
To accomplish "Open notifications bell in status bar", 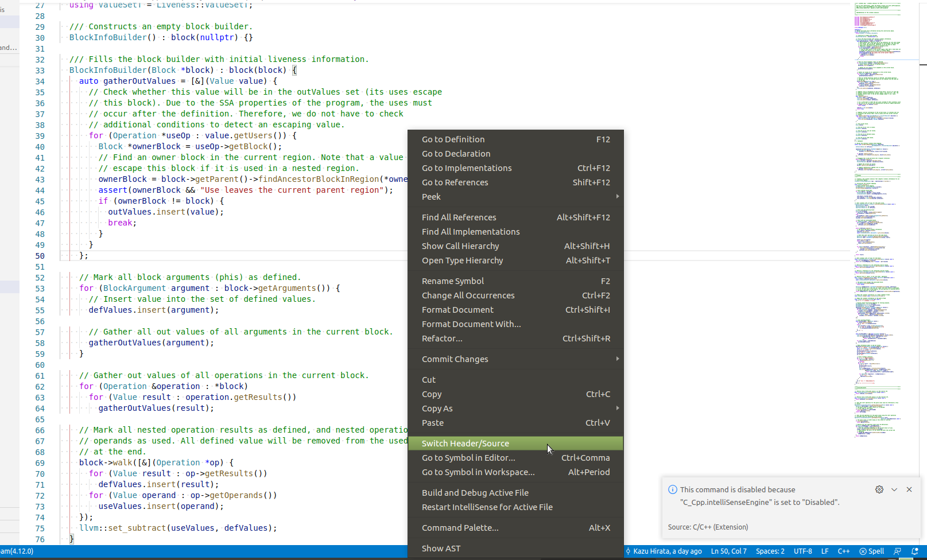I will [x=915, y=551].
